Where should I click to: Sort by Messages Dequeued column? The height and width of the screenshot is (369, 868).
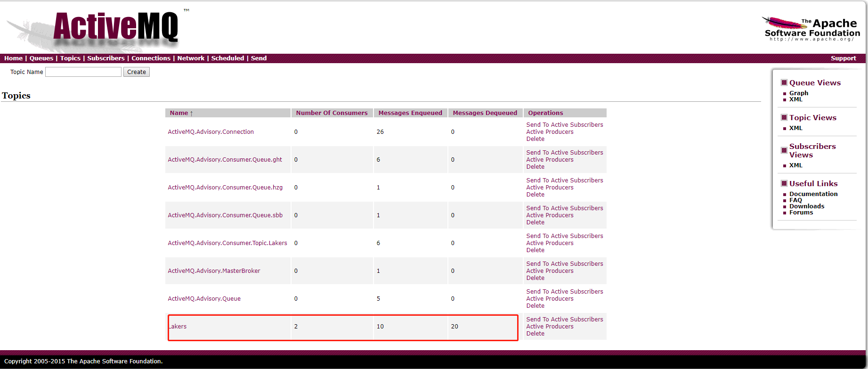coord(485,113)
